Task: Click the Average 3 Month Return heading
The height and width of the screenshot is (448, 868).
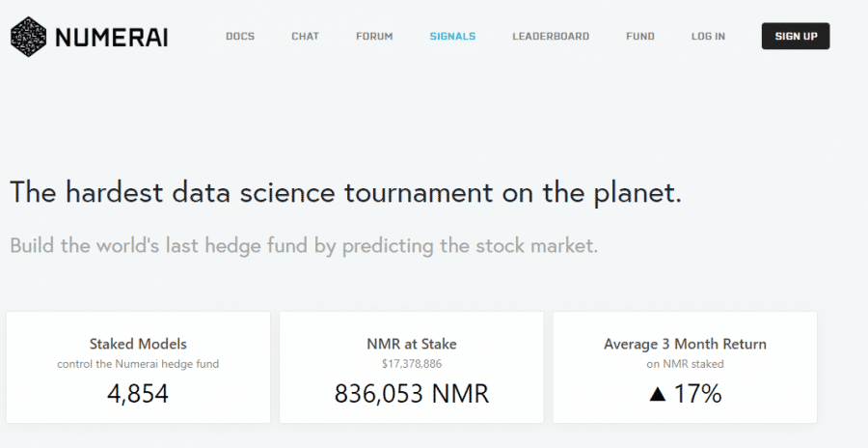Action: (685, 344)
